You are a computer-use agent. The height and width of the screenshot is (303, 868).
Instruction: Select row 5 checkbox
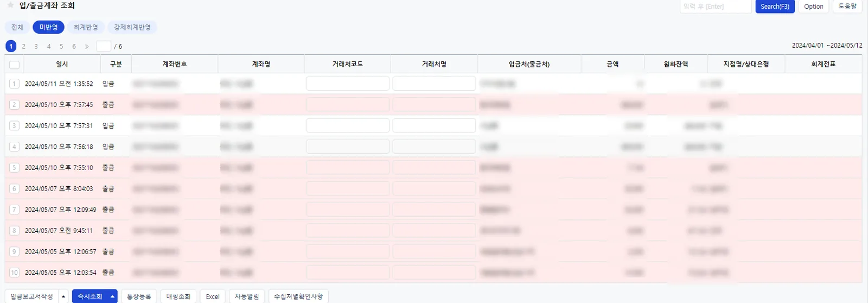tap(15, 168)
